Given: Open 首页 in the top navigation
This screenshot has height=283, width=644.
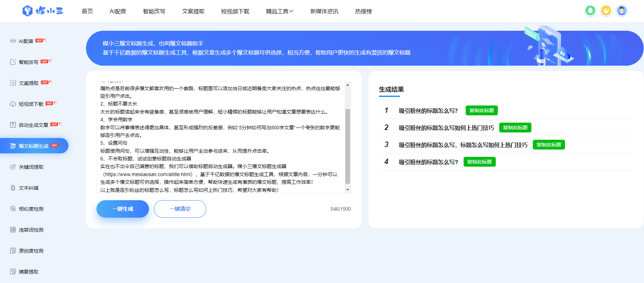Looking at the screenshot, I should (87, 11).
